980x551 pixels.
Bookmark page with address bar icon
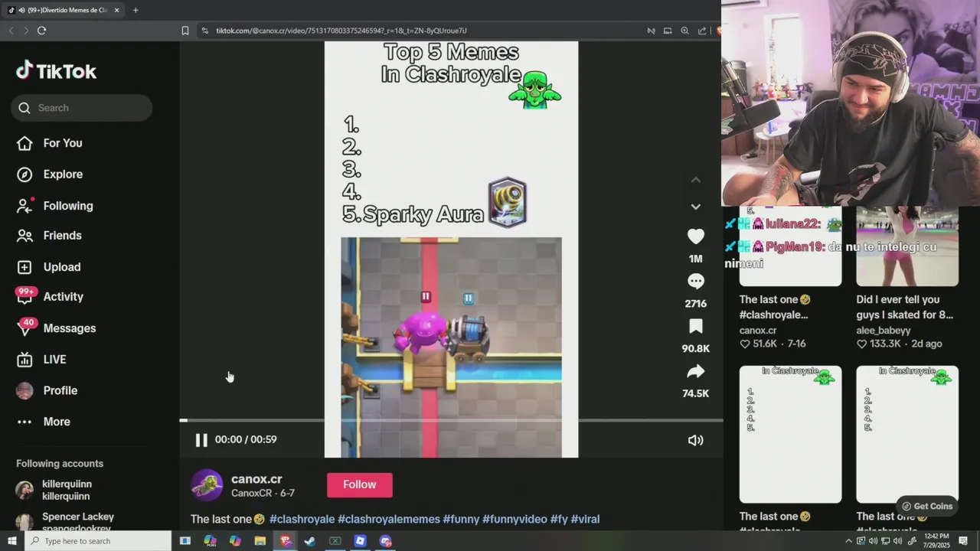[x=185, y=31]
